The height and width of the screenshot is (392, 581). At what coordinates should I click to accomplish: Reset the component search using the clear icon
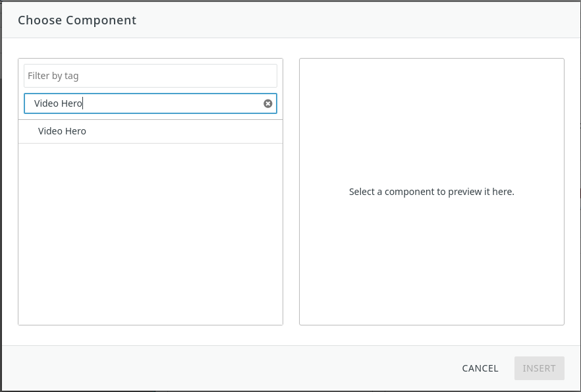268,103
